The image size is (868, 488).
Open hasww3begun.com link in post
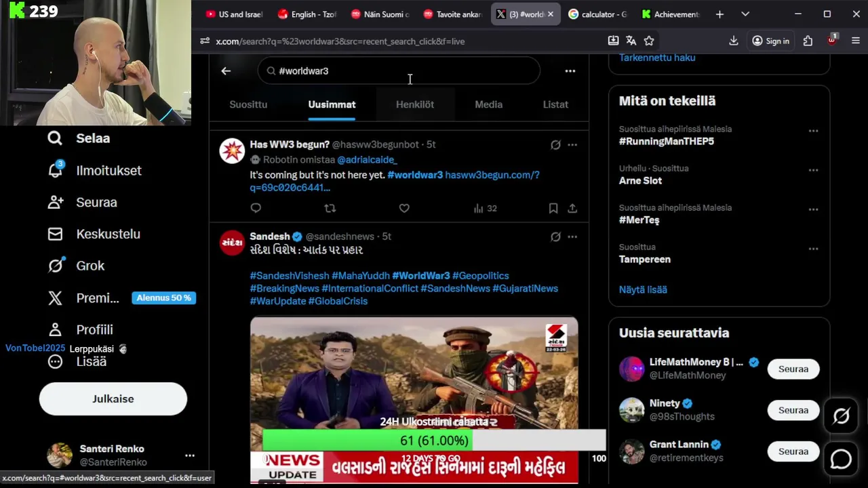pos(395,181)
